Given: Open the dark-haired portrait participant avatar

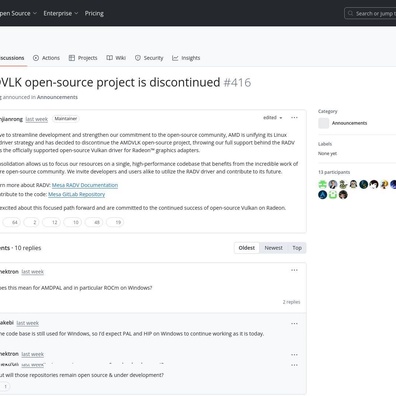Looking at the screenshot, I should (343, 195).
